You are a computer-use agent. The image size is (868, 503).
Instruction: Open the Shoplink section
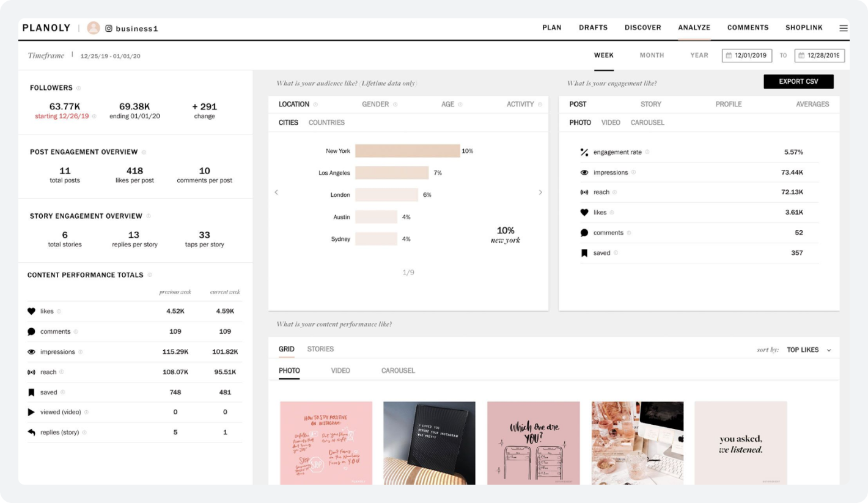coord(804,28)
